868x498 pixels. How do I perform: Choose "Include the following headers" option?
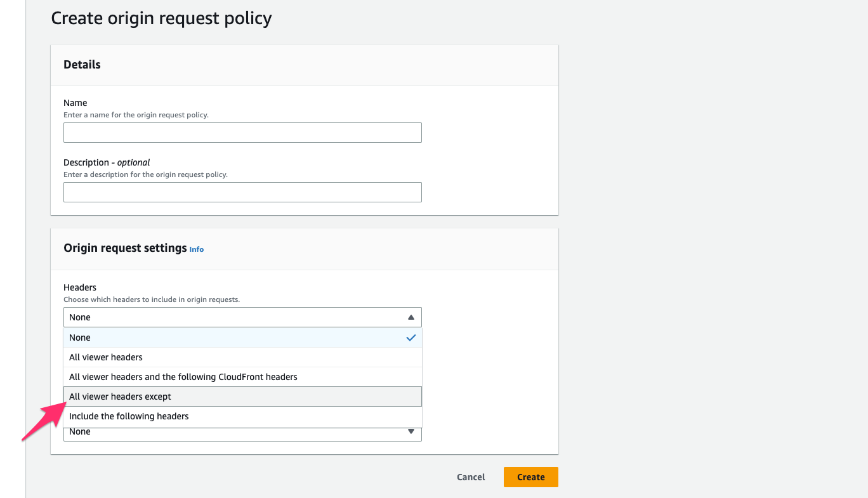click(242, 416)
